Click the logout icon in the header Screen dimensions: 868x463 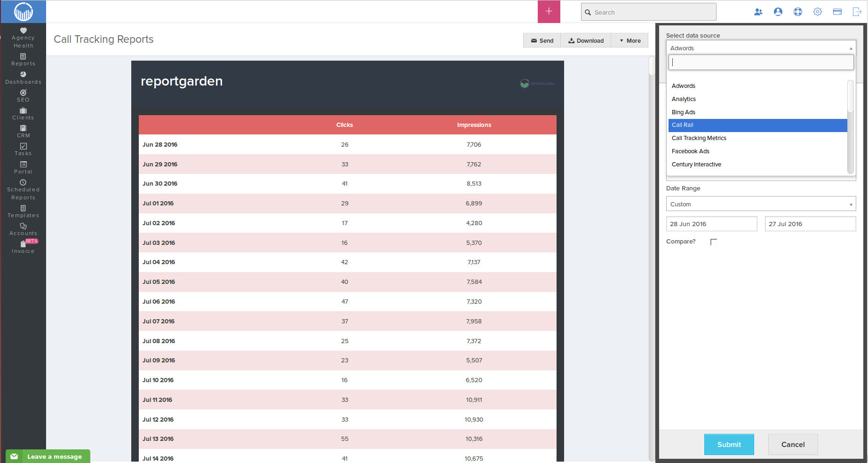click(x=857, y=12)
